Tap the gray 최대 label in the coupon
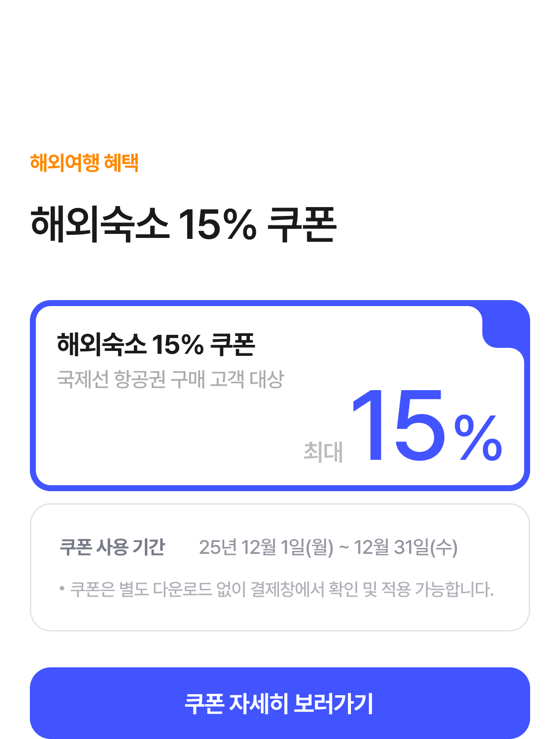This screenshot has height=739, width=560. (323, 452)
